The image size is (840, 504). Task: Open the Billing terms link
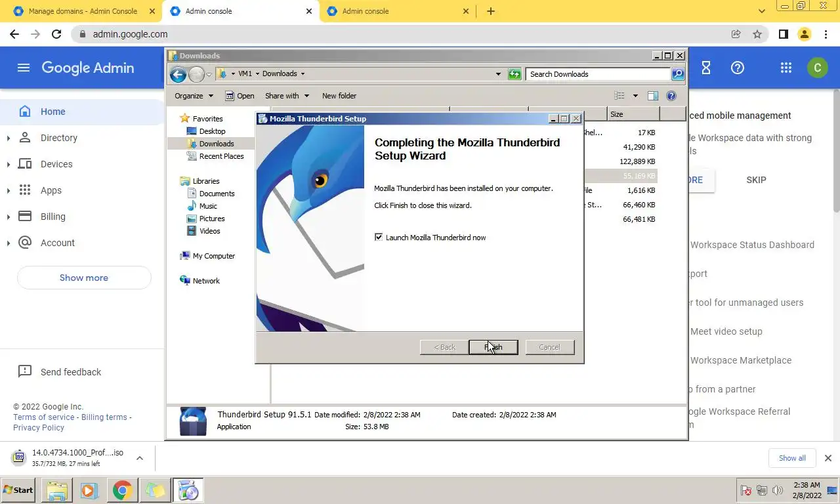tap(104, 417)
